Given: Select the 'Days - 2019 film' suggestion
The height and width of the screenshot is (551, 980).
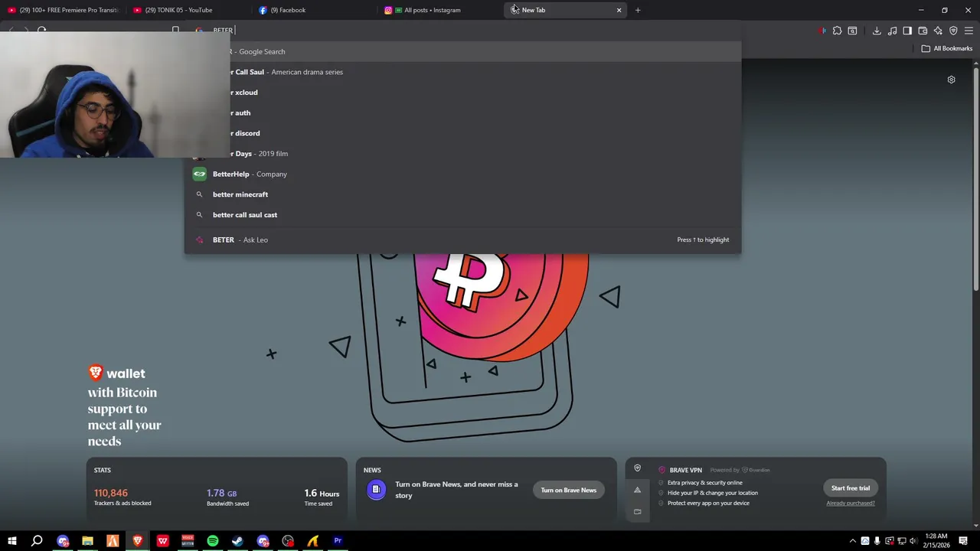Looking at the screenshot, I should click(462, 154).
